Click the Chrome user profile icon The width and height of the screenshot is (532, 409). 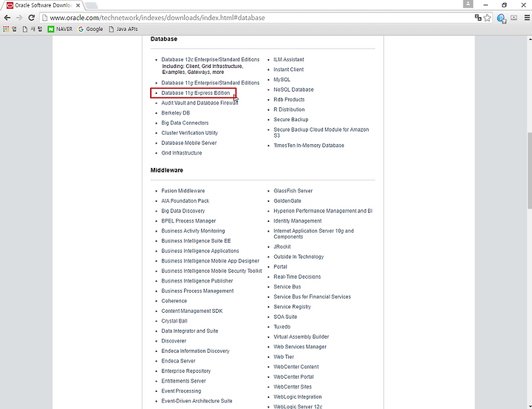click(468, 4)
